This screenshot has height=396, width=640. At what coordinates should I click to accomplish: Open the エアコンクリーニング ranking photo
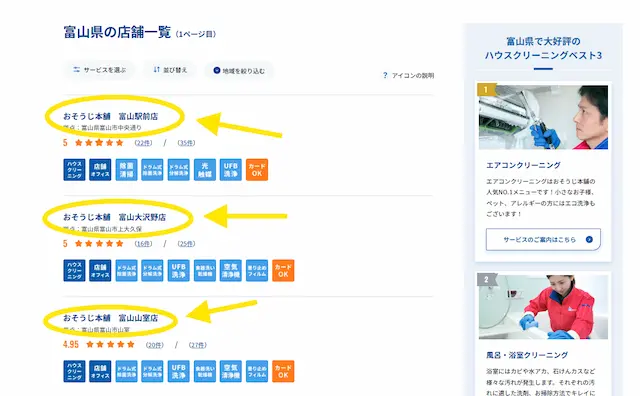click(x=543, y=117)
